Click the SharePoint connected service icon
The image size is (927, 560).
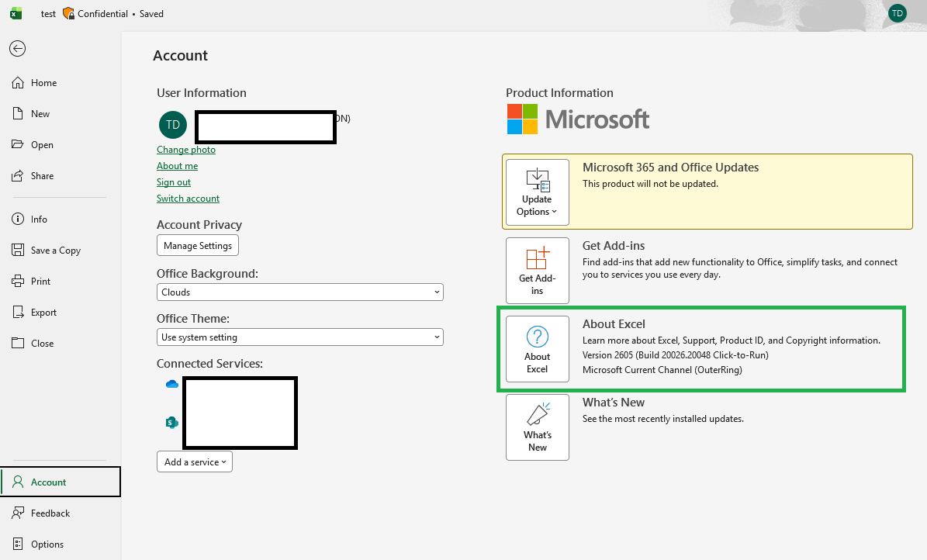(x=172, y=422)
